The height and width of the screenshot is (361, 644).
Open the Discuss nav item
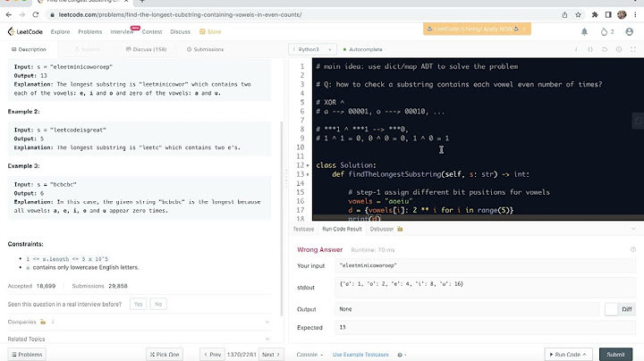[x=181, y=31]
